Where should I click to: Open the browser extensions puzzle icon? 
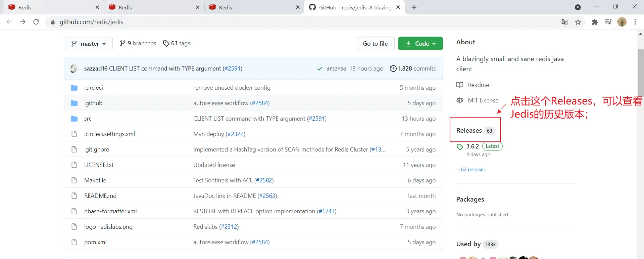pos(595,22)
